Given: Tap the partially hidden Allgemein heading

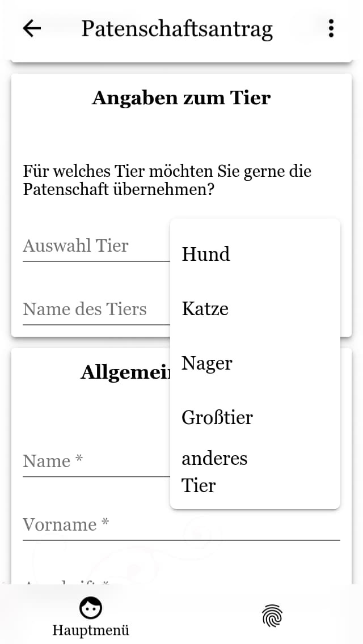Looking at the screenshot, I should [x=125, y=372].
